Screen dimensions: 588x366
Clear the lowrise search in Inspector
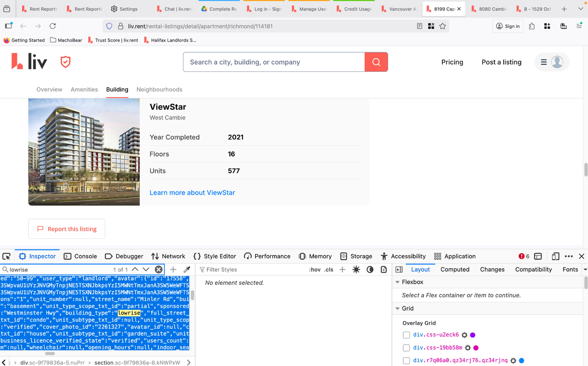click(x=159, y=269)
